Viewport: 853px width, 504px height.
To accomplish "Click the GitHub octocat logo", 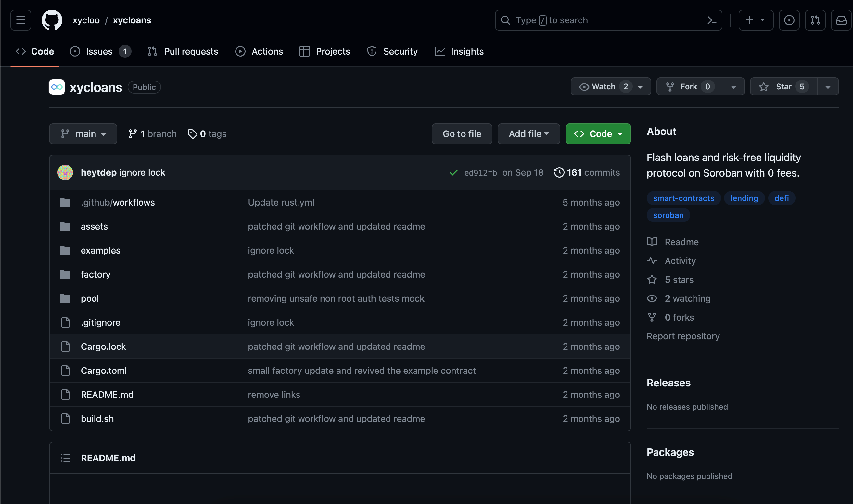I will pos(52,20).
